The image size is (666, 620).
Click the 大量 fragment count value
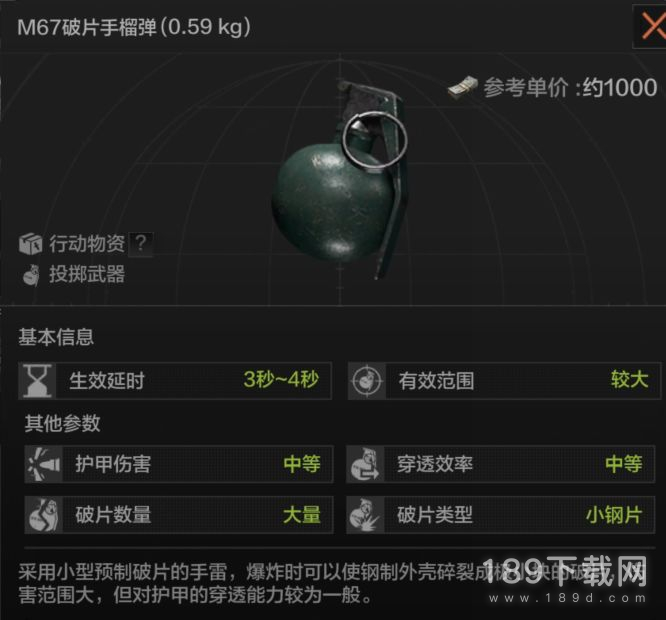(302, 515)
